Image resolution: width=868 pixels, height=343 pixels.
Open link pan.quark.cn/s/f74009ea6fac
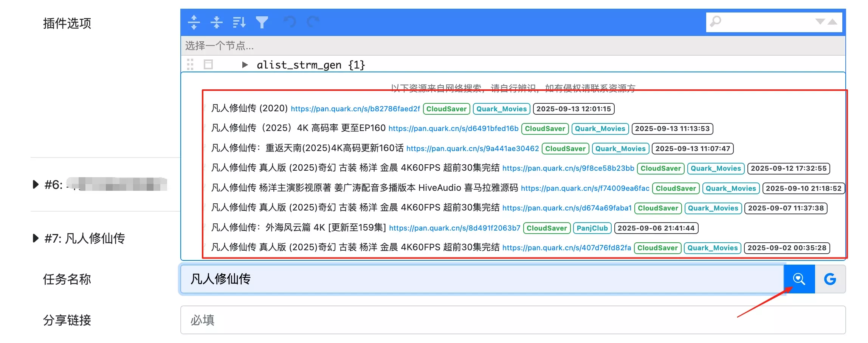click(x=585, y=188)
